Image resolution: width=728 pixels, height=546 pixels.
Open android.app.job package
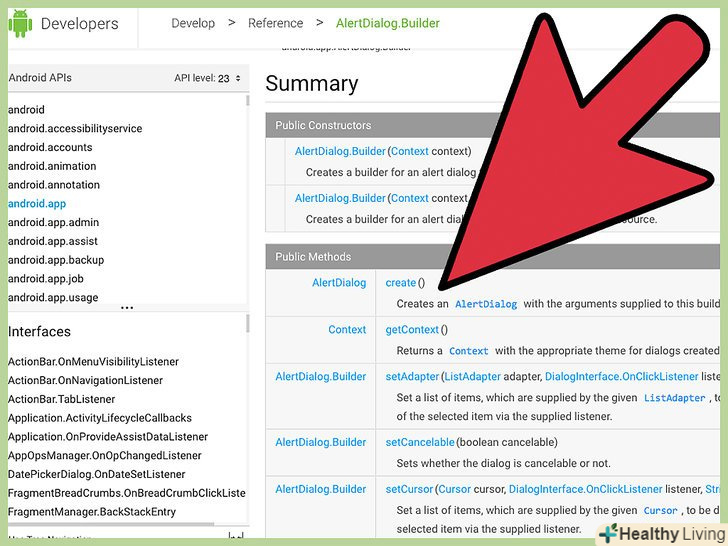tap(46, 279)
